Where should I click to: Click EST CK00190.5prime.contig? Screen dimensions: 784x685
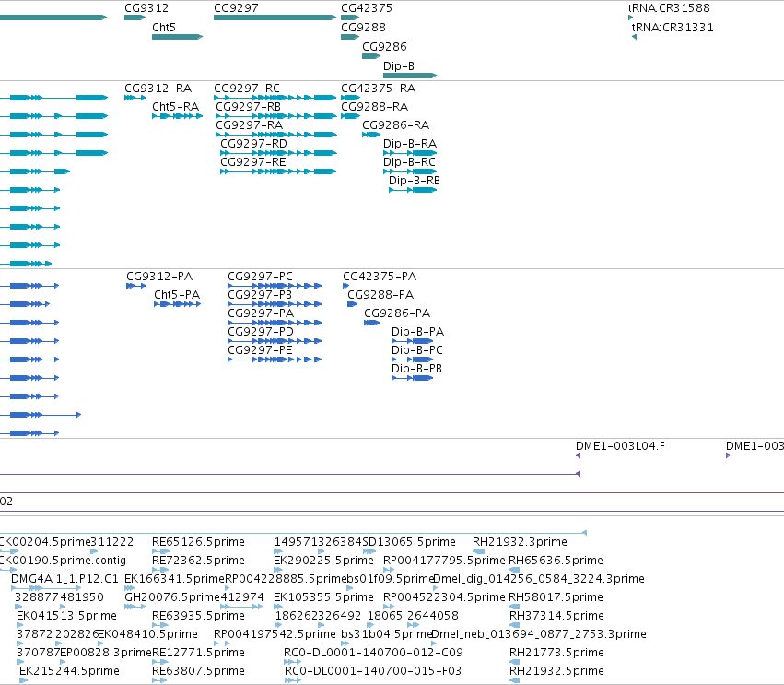(63, 561)
